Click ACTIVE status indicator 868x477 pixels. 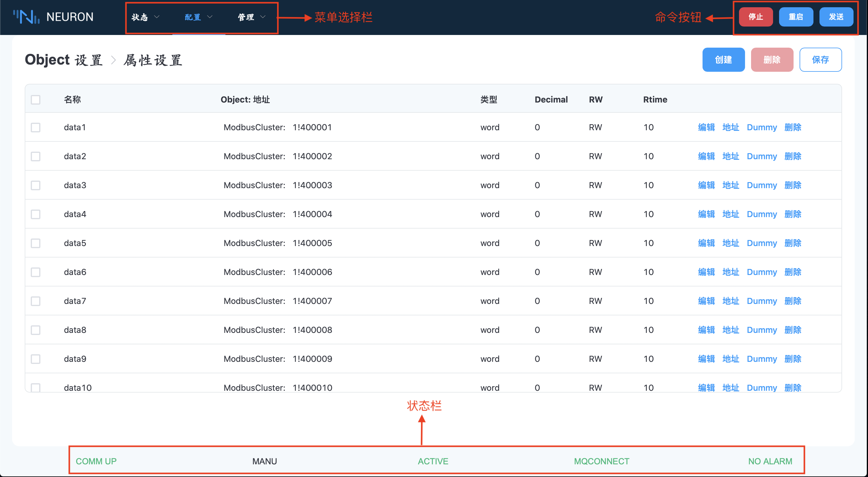coord(433,461)
